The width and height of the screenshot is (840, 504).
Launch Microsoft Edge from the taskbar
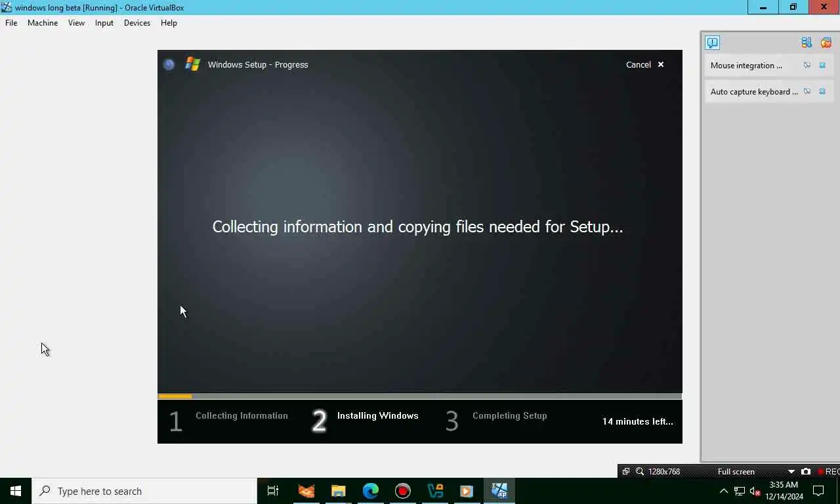(371, 491)
